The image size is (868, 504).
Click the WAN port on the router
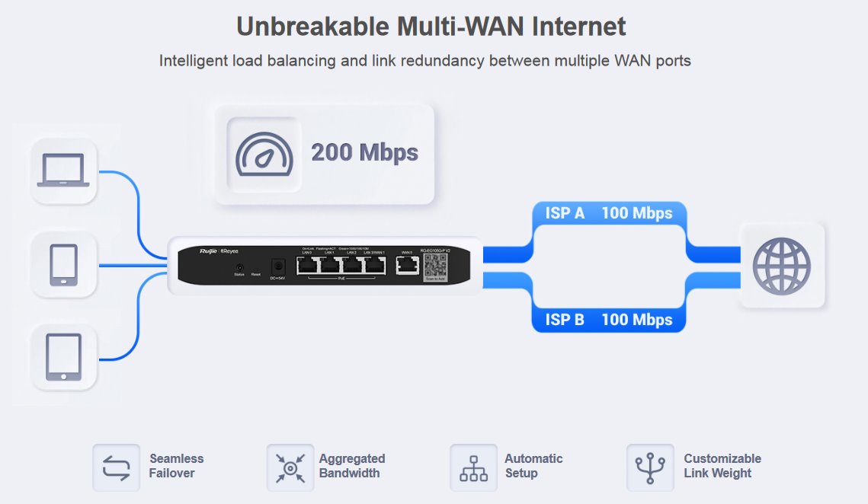click(x=408, y=265)
